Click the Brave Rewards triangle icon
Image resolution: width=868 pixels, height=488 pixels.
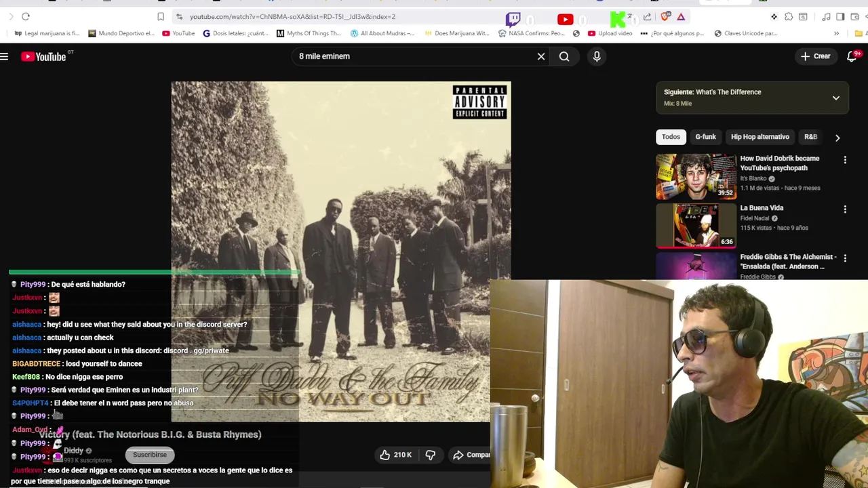click(x=681, y=16)
